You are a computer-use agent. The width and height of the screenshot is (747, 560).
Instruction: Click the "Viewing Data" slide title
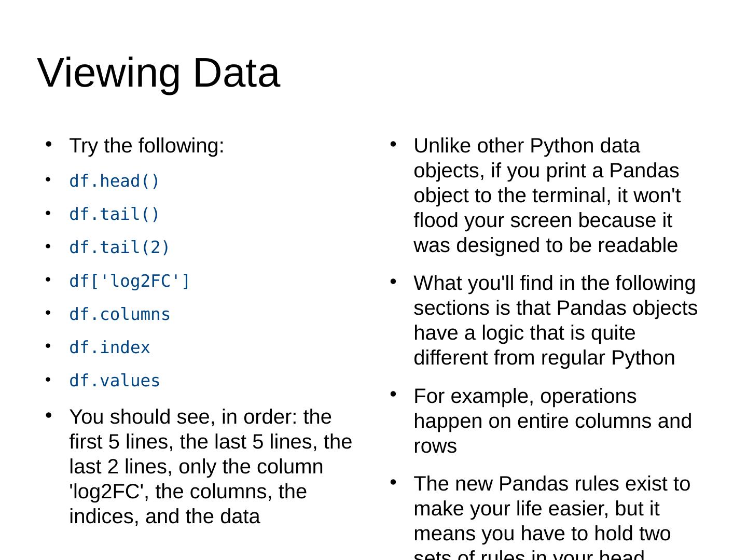point(159,73)
